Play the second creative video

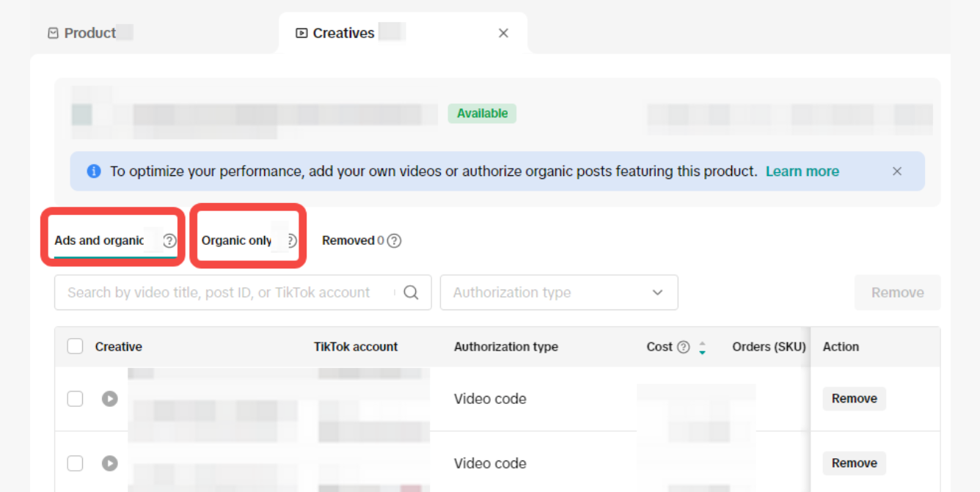point(109,463)
